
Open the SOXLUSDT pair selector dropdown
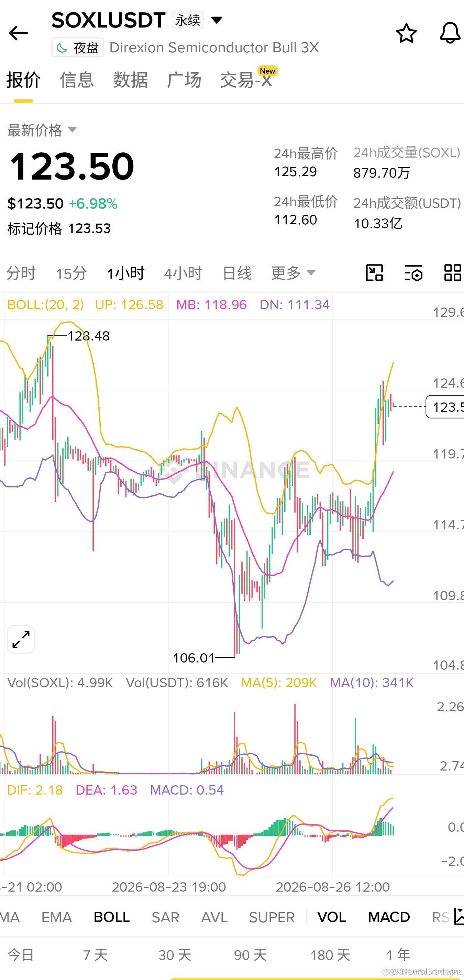coord(217,20)
